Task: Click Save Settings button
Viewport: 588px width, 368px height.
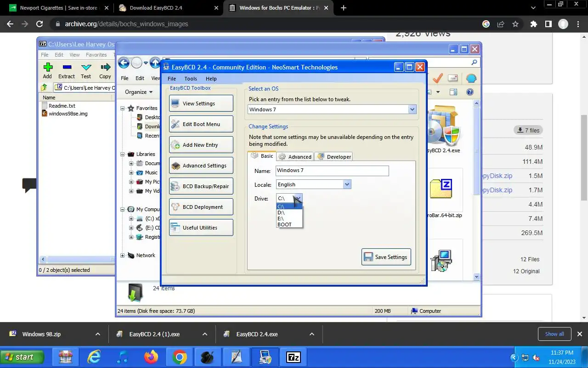Action: [386, 257]
